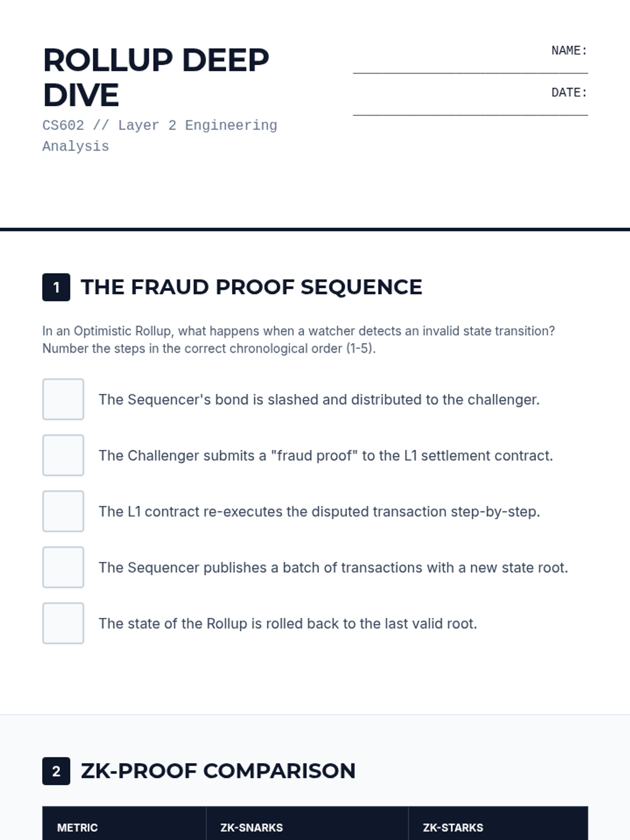Click the section 1 number badge

click(x=56, y=287)
